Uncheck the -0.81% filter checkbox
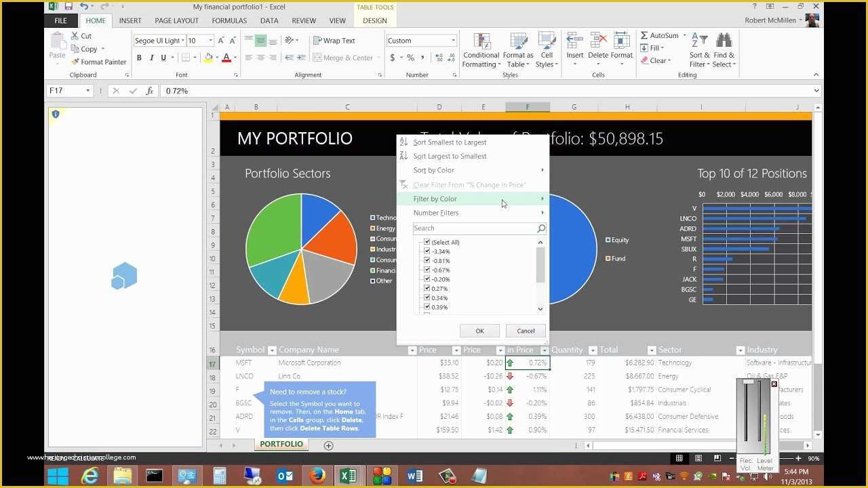Screen dimensions: 868x488 427,260
